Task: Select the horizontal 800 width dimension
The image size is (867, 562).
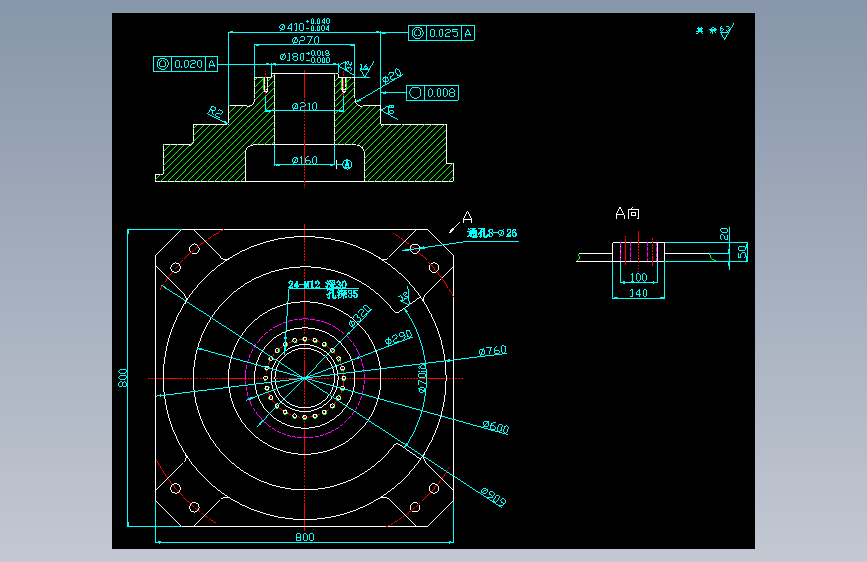Action: pyautogui.click(x=305, y=537)
